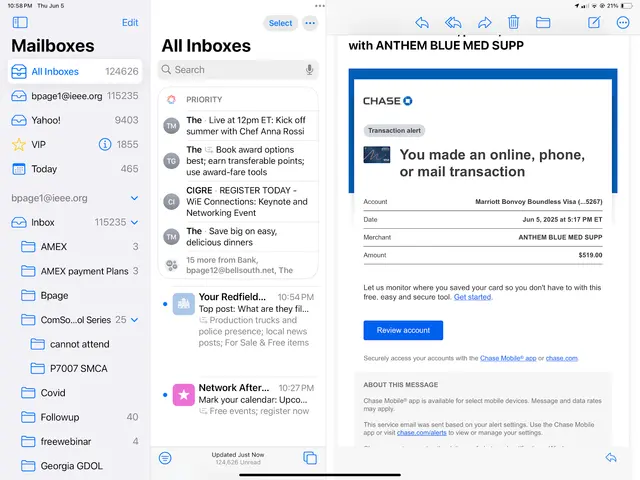
Task: Tap the stacked windows icon
Action: [310, 458]
